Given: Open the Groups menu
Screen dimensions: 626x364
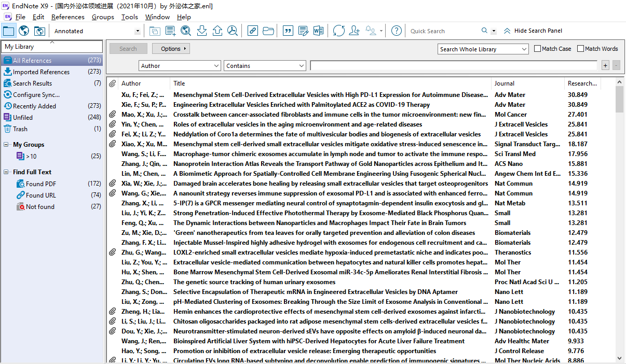Looking at the screenshot, I should 103,17.
